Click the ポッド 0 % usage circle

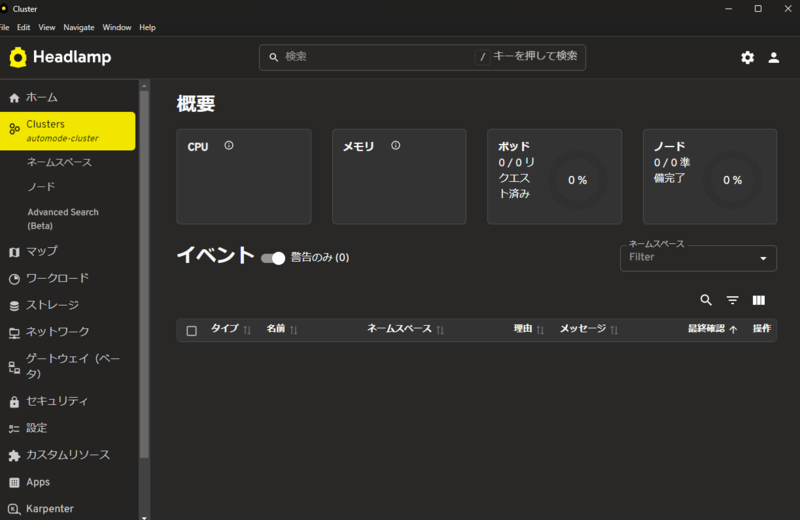tap(578, 180)
